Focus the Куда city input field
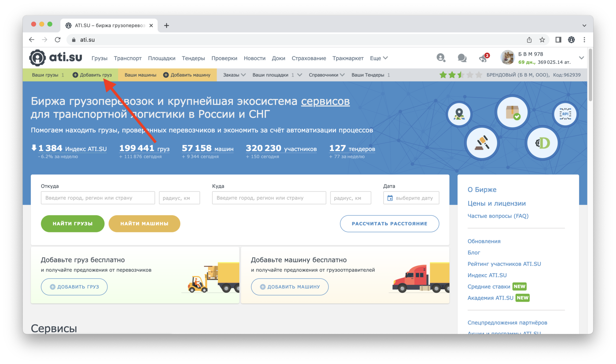Screen dimensions: 616x364 (x=269, y=198)
